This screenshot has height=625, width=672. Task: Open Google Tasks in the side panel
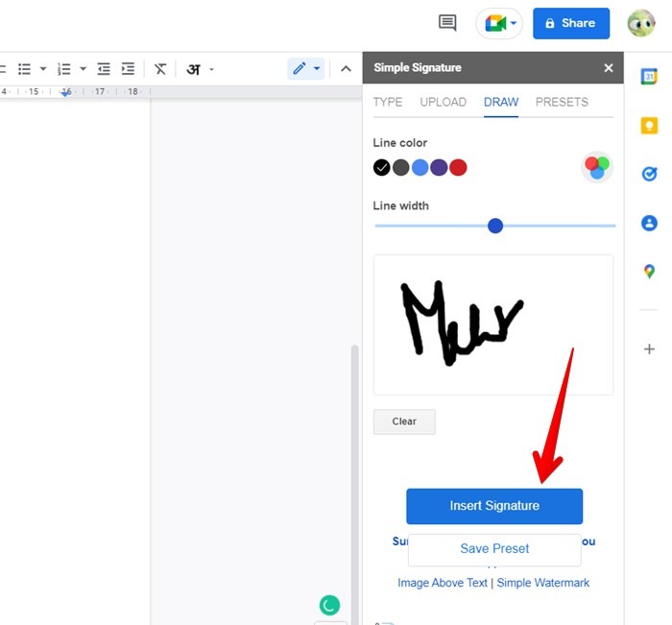pyautogui.click(x=649, y=174)
